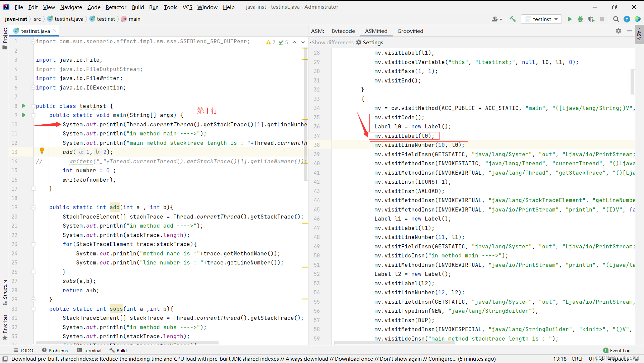Open the Refactor menu

(x=116, y=7)
